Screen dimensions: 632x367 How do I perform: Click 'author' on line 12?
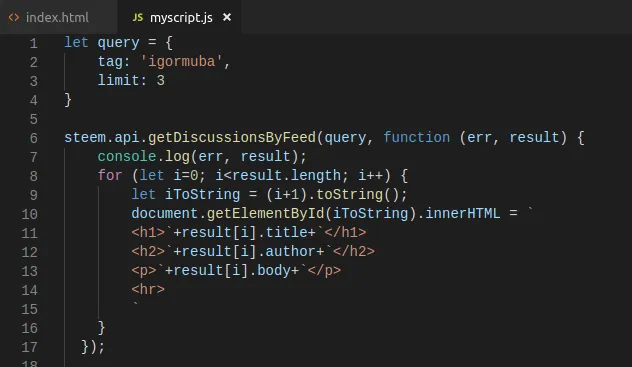[x=291, y=251]
